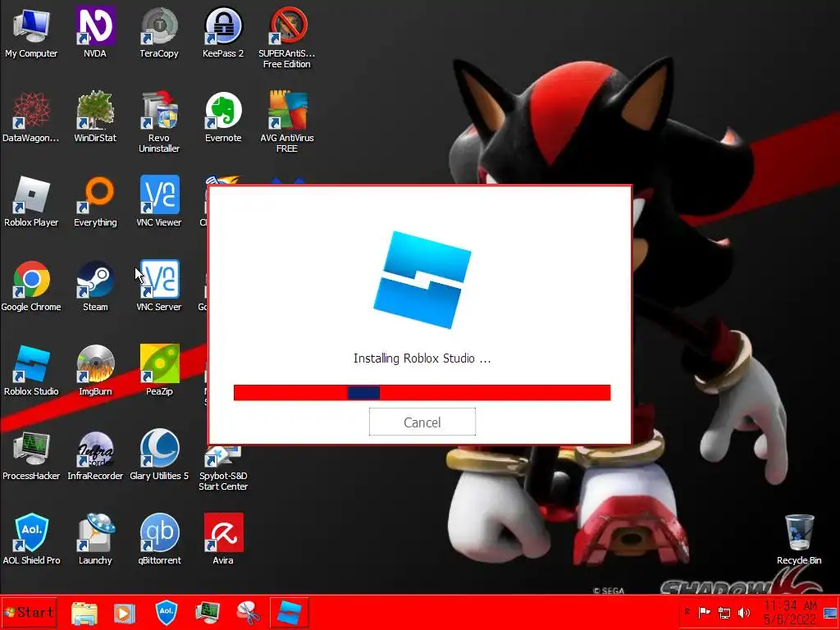Open file explorer from taskbar
This screenshot has height=630, width=840.
(84, 613)
